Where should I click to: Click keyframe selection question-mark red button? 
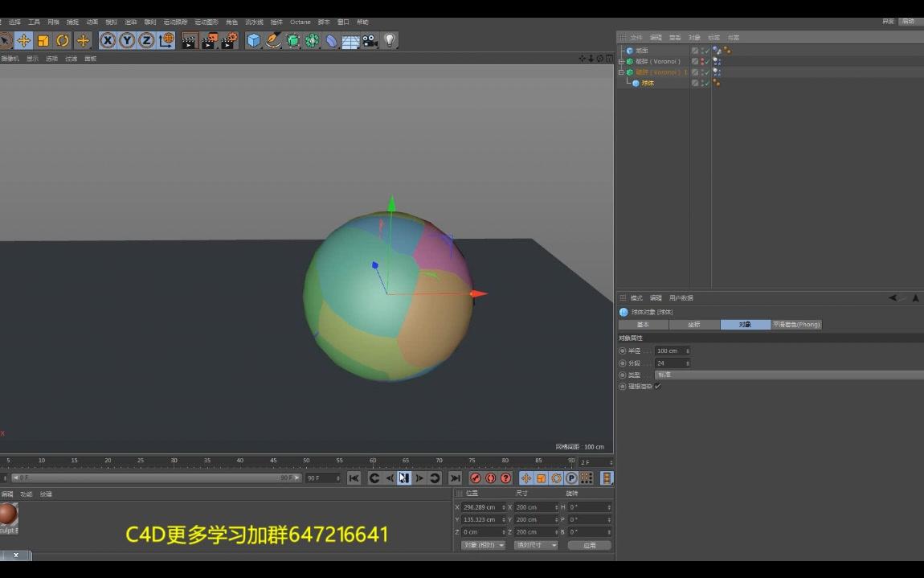[505, 478]
